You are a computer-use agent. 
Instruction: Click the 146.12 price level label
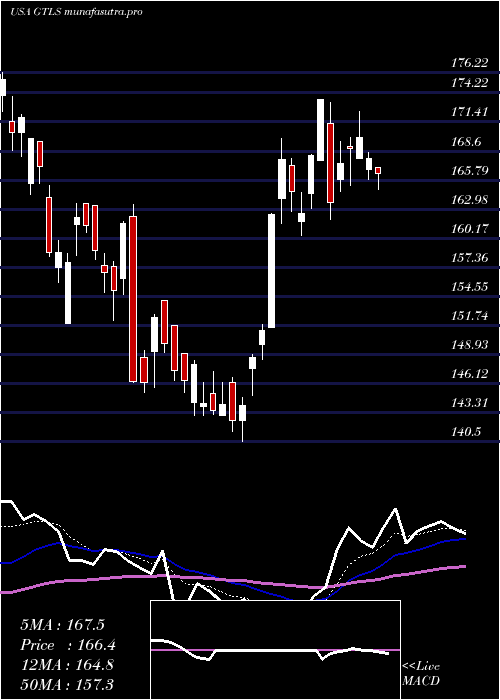(x=469, y=374)
